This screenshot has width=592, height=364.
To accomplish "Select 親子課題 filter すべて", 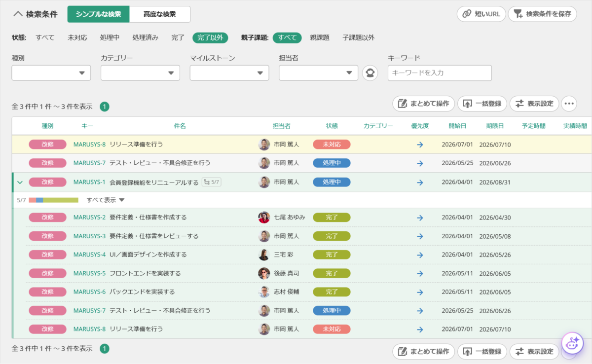I will click(x=287, y=37).
